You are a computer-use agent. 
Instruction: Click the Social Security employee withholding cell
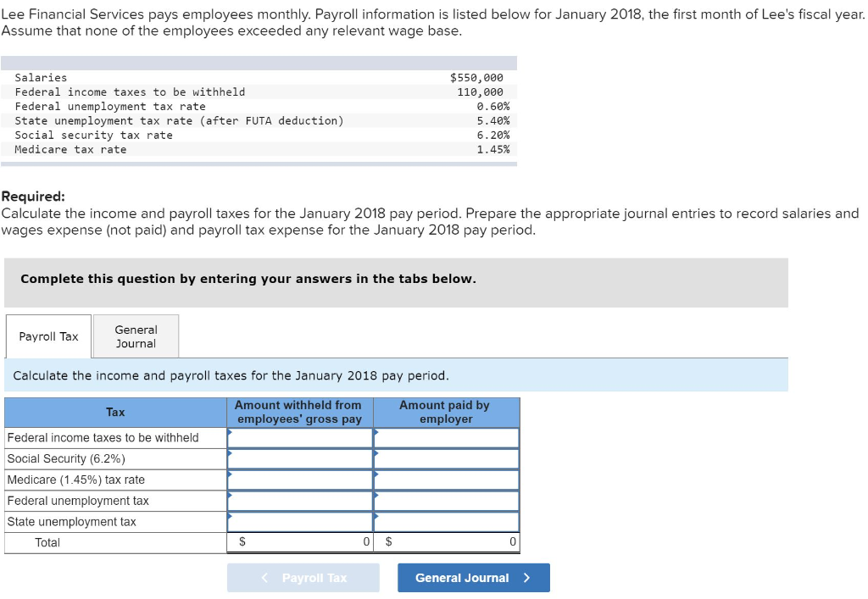click(301, 458)
